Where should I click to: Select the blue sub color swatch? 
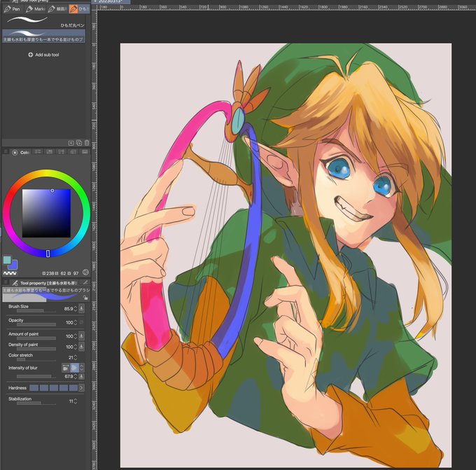pyautogui.click(x=13, y=265)
